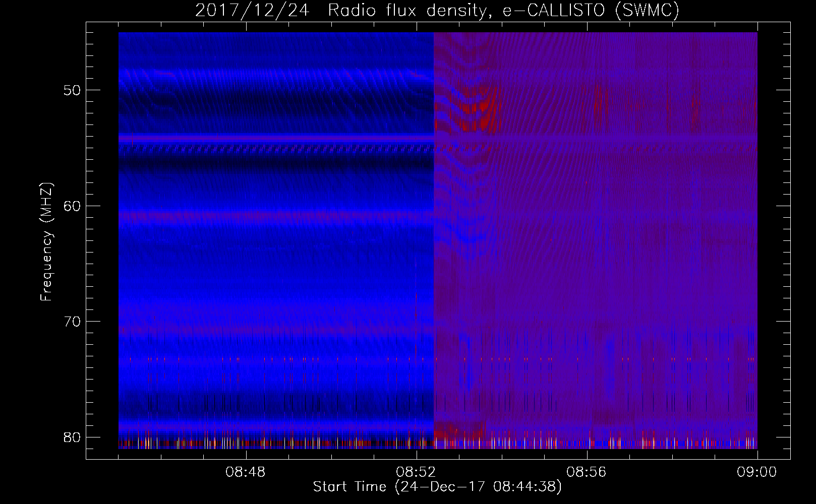Image resolution: width=816 pixels, height=504 pixels.
Task: Click the 'Frequency (MHZ)' axis label
Action: pos(46,242)
